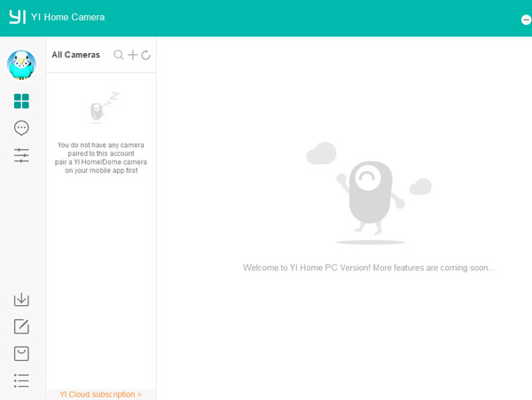Open the feedback edit pencil icon
Viewport: 532px width, 400px height.
coord(21,326)
